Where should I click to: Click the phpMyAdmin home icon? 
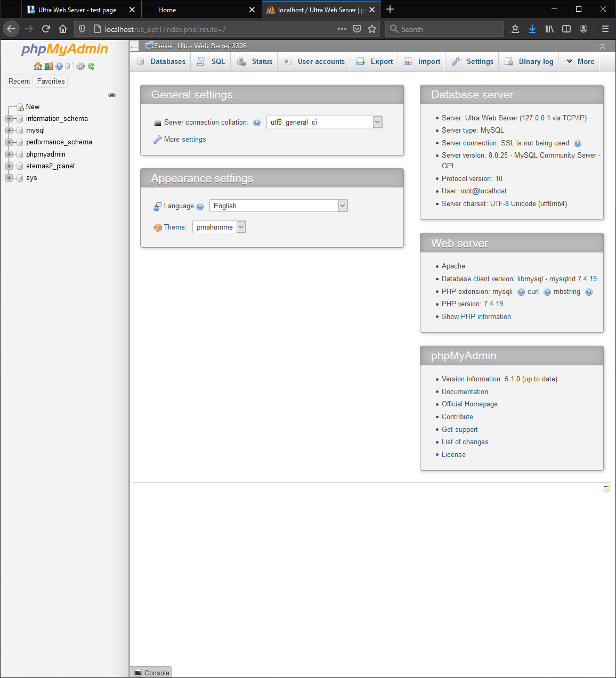coord(38,66)
